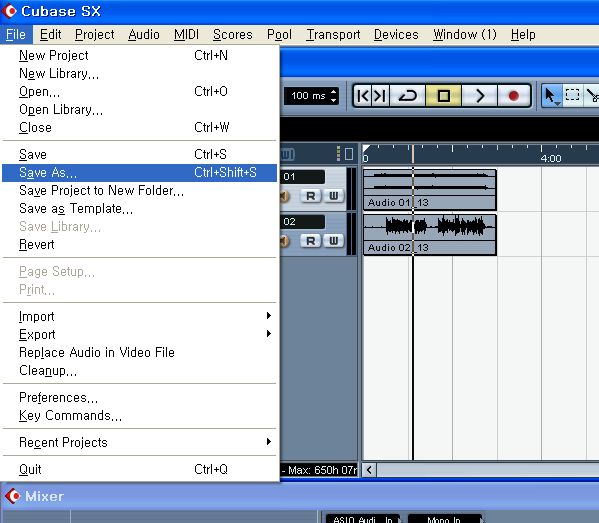
Task: Open the Scores menu
Action: coord(233,35)
